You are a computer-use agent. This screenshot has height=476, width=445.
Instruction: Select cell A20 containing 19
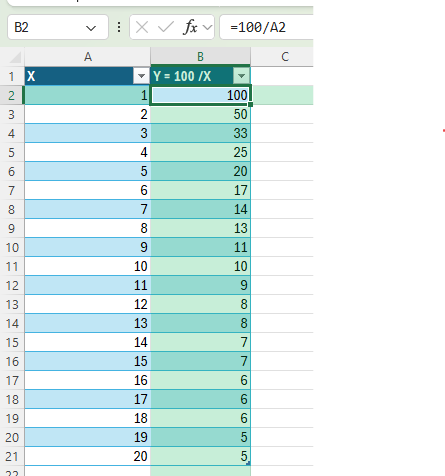click(x=88, y=437)
